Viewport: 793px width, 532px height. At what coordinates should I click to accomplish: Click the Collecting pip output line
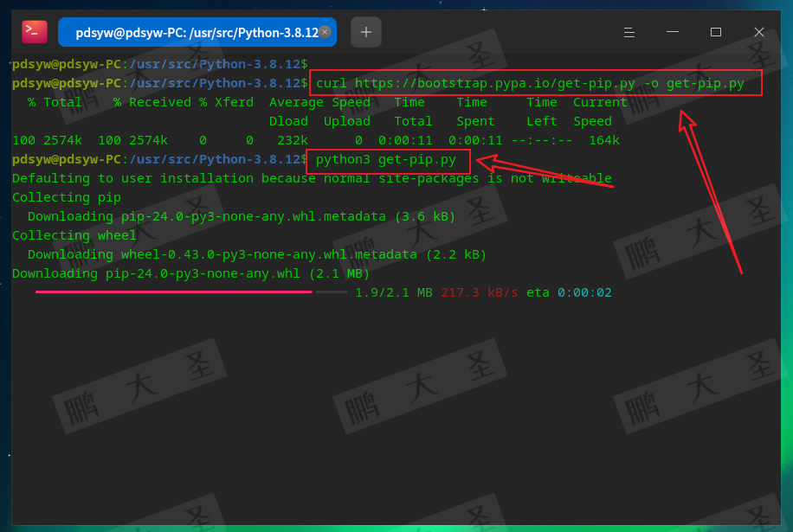click(66, 197)
